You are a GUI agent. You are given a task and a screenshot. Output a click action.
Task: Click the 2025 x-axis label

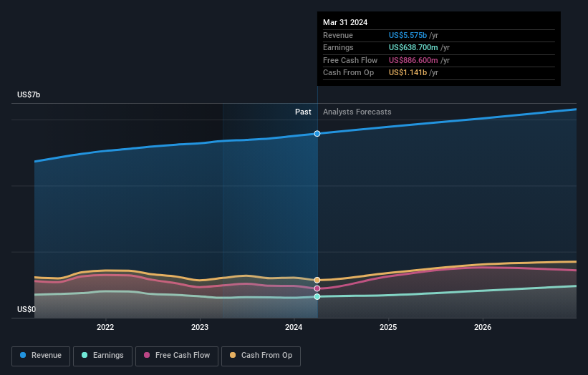pyautogui.click(x=388, y=327)
